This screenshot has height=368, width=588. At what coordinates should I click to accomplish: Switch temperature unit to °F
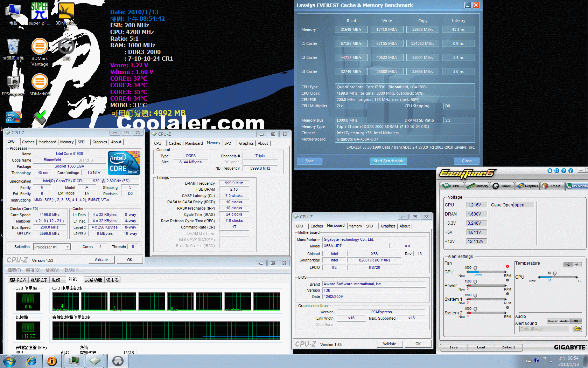[577, 265]
